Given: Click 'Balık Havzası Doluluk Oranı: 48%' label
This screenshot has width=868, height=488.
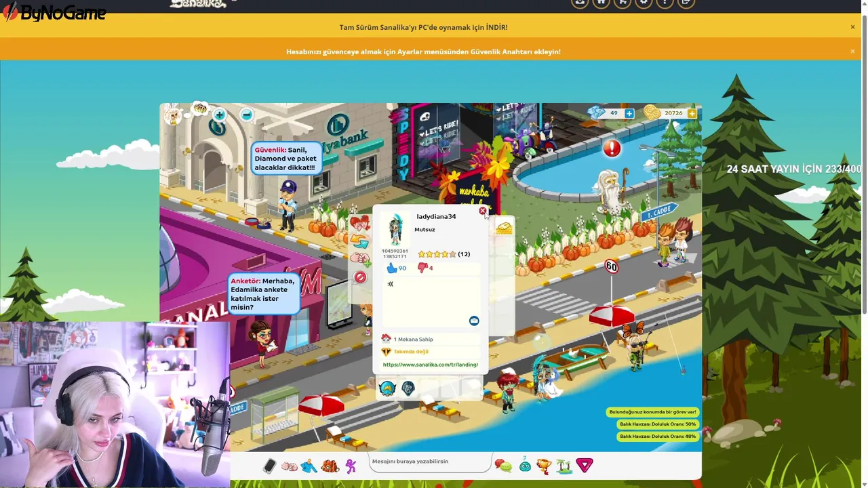Looking at the screenshot, I should (x=657, y=436).
